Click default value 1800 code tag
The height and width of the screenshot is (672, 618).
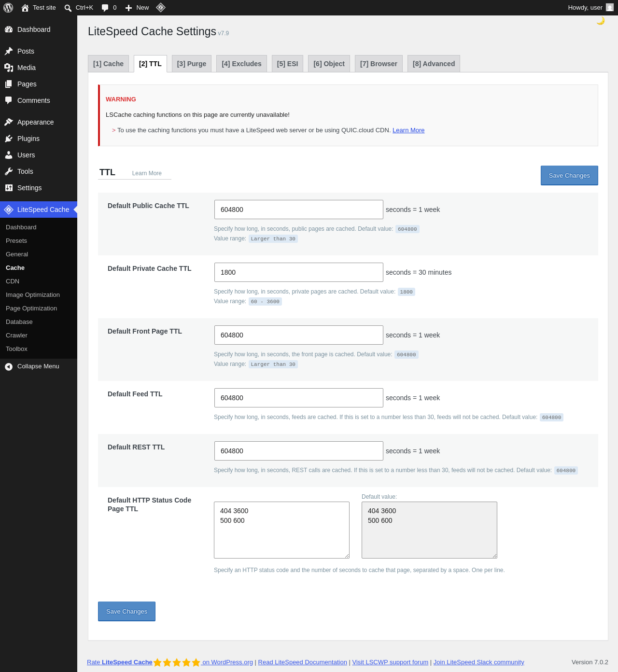pos(407,292)
